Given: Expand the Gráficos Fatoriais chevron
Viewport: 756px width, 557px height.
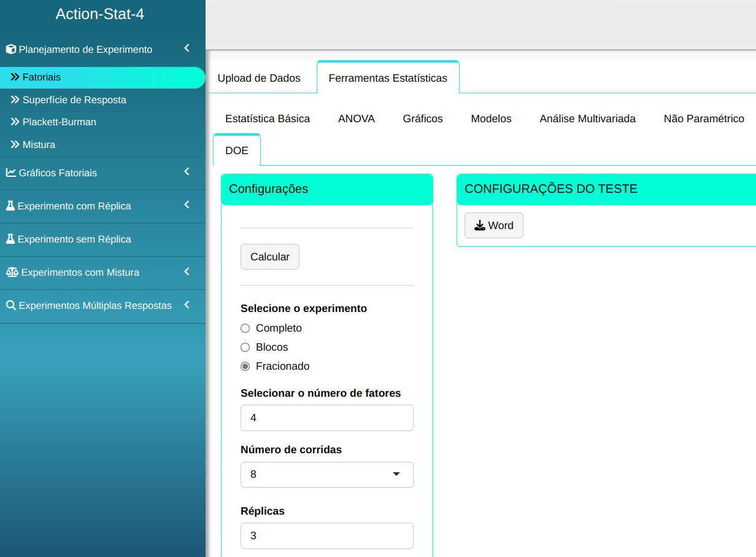Looking at the screenshot, I should pyautogui.click(x=187, y=172).
